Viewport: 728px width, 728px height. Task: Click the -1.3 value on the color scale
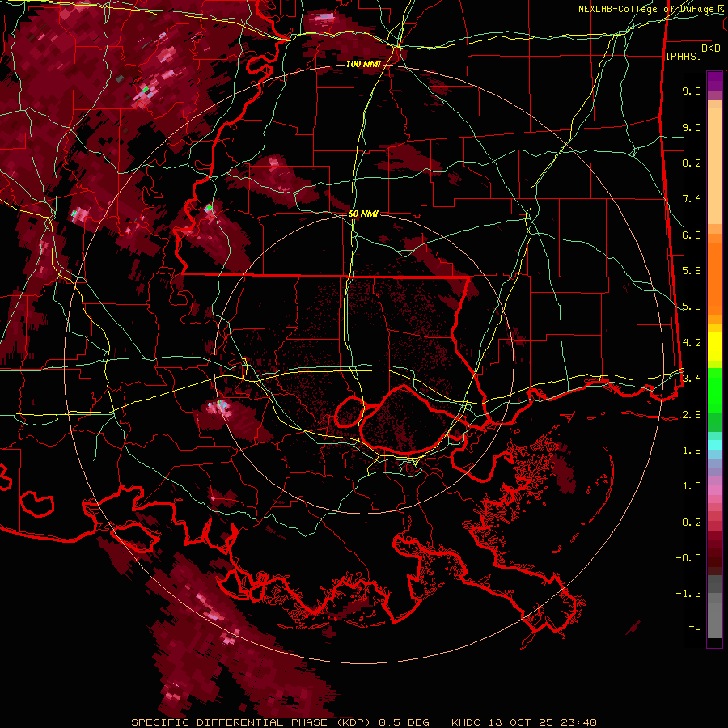[x=688, y=594]
